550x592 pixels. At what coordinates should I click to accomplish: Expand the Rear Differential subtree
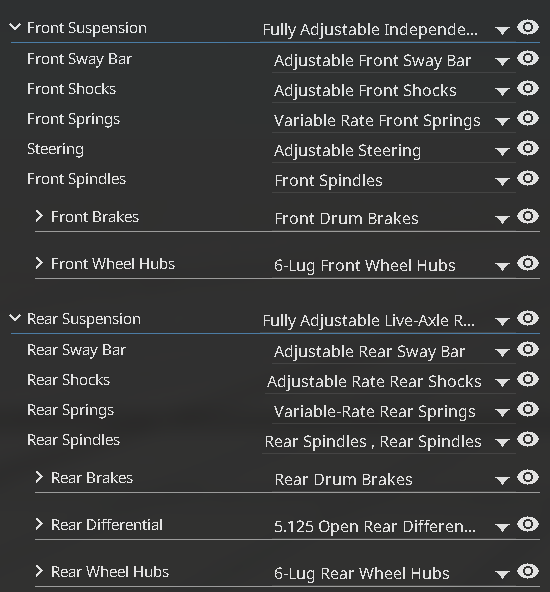coord(39,524)
